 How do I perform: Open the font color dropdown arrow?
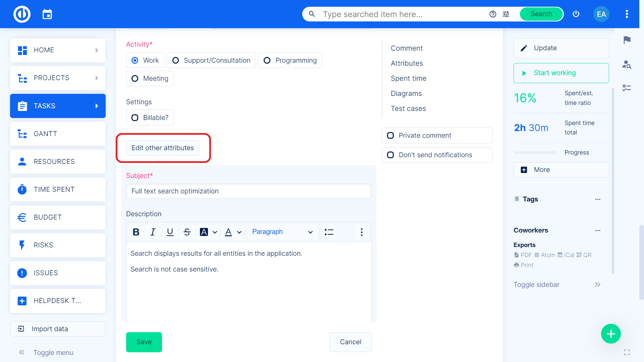coord(239,232)
